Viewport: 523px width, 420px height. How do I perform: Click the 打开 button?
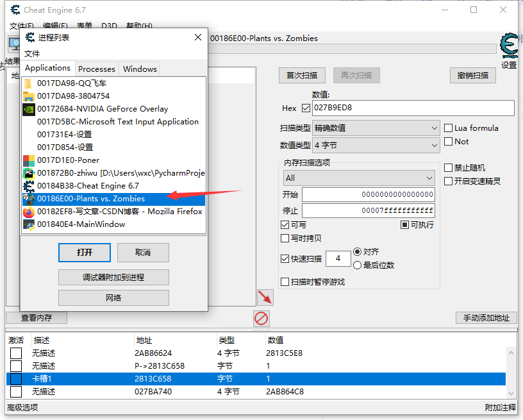(x=85, y=253)
